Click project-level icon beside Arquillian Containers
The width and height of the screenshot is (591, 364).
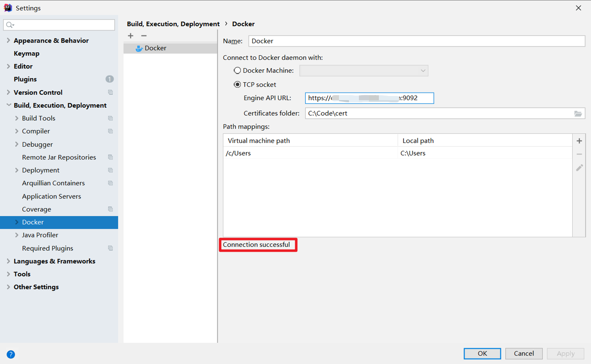(111, 183)
